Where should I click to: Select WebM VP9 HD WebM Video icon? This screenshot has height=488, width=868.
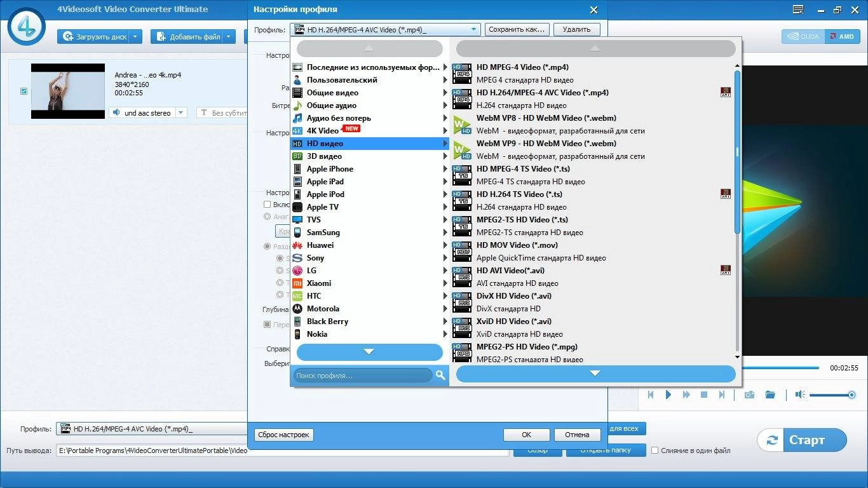tap(462, 150)
